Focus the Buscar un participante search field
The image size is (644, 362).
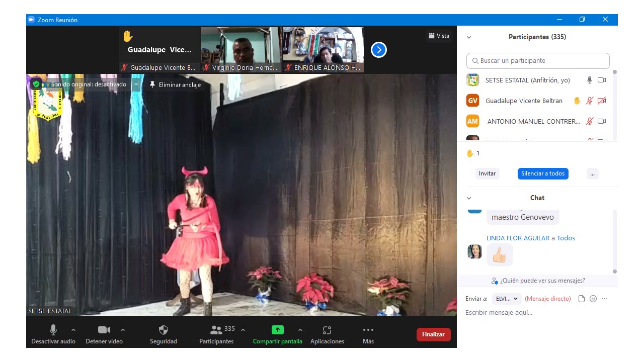(x=538, y=60)
